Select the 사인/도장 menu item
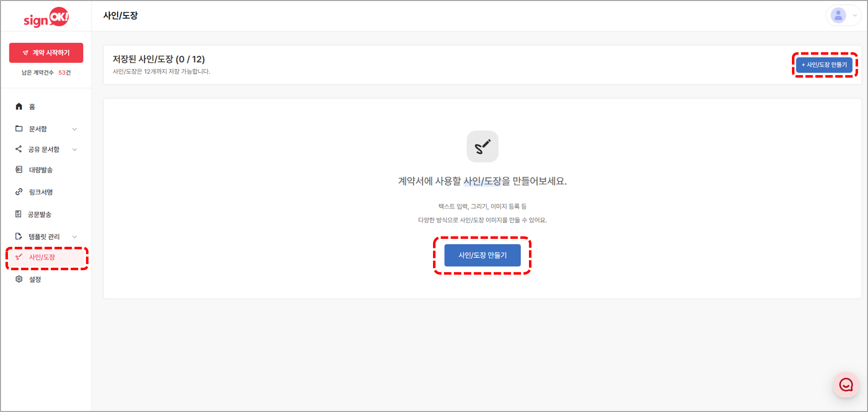 [47, 257]
